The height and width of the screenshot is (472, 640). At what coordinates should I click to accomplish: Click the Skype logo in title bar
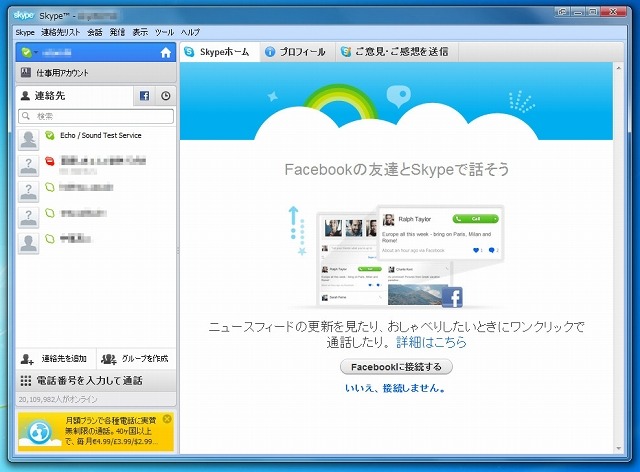tap(23, 16)
